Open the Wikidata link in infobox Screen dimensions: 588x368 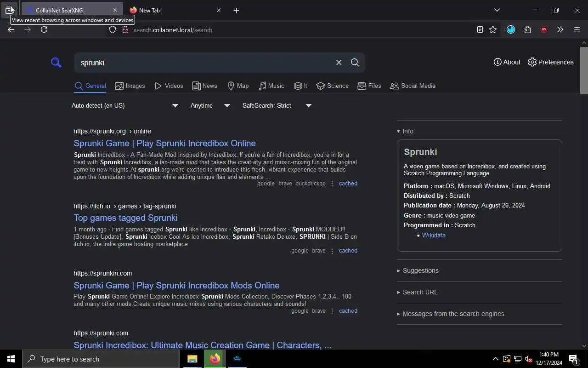pos(434,235)
